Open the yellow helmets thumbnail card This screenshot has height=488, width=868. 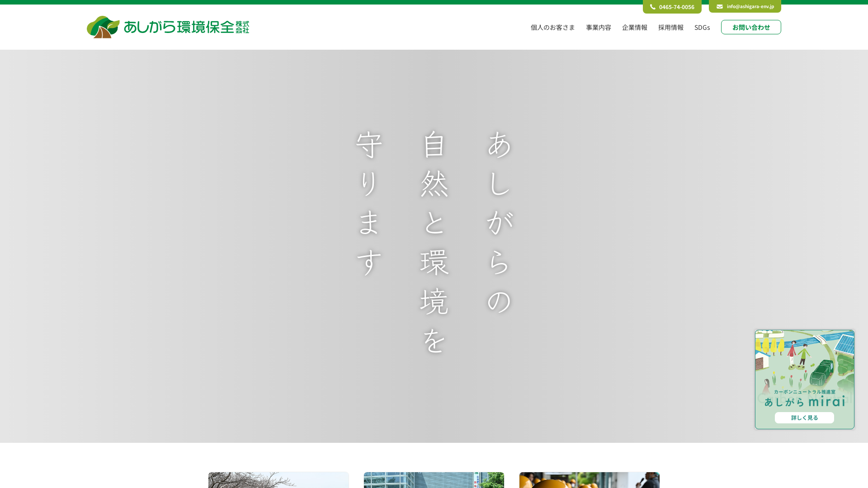point(590,480)
